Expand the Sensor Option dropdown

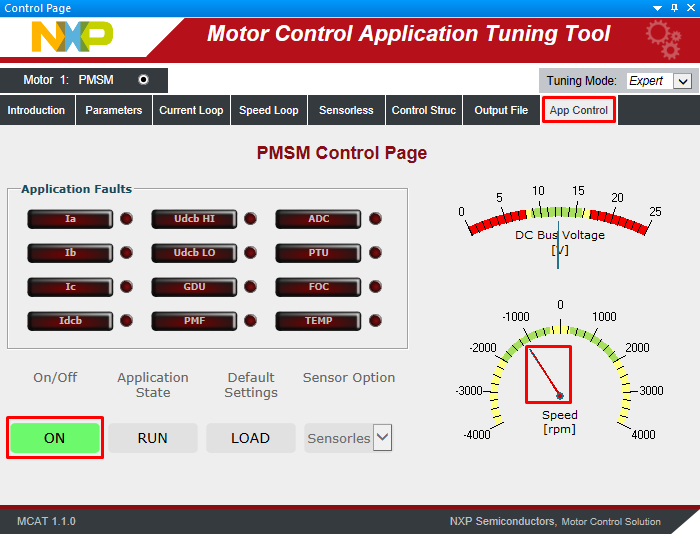tap(382, 438)
